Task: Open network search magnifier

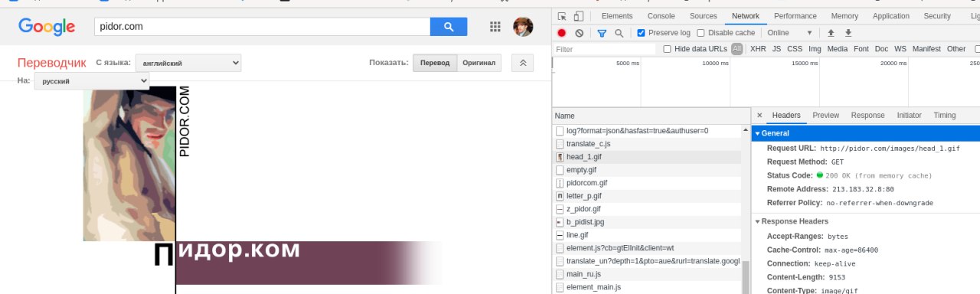Action: coord(619,33)
